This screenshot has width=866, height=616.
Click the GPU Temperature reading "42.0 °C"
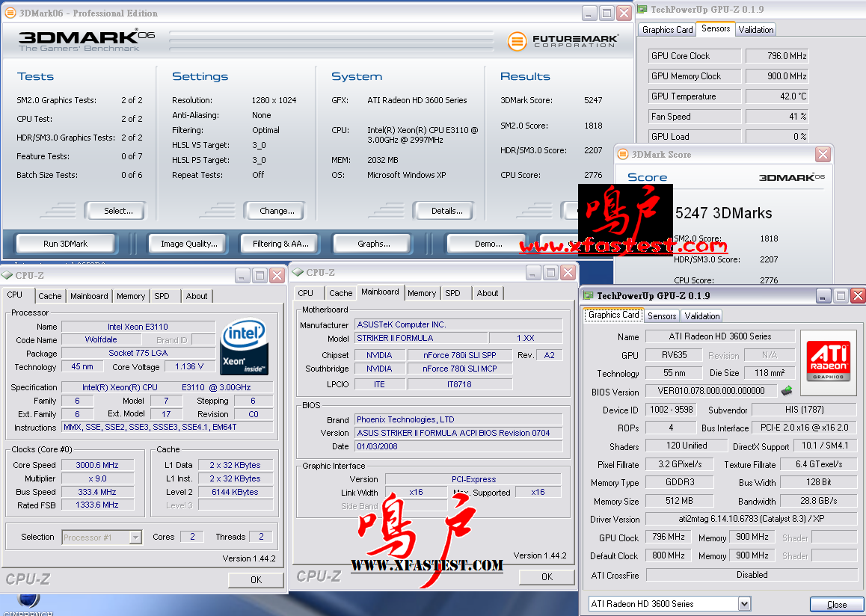(777, 96)
